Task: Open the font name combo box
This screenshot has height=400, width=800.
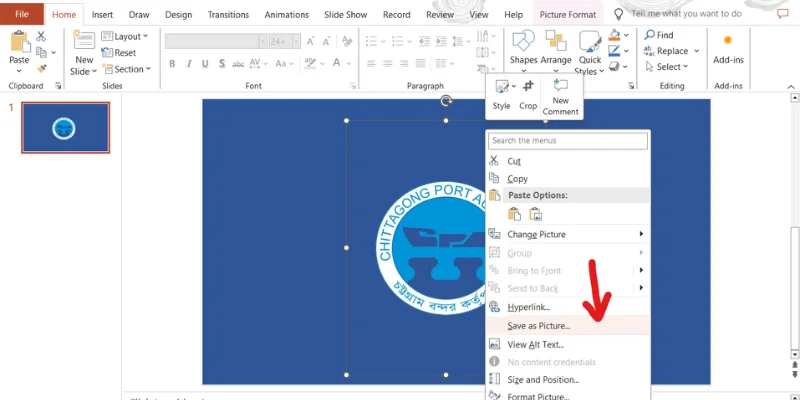Action: click(216, 42)
